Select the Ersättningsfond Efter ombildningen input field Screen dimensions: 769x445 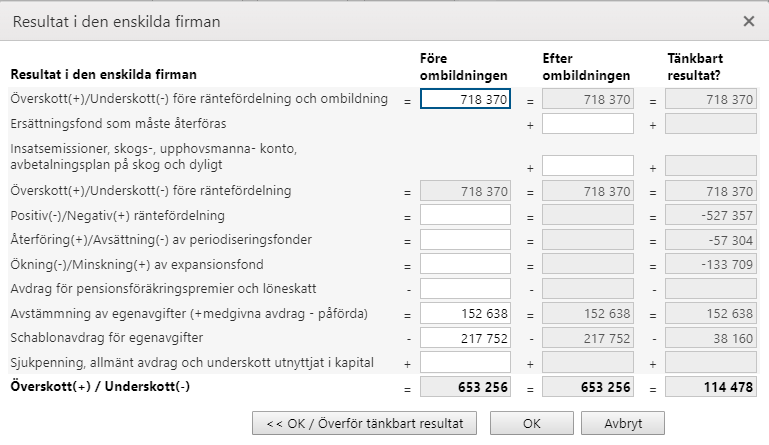pyautogui.click(x=588, y=124)
